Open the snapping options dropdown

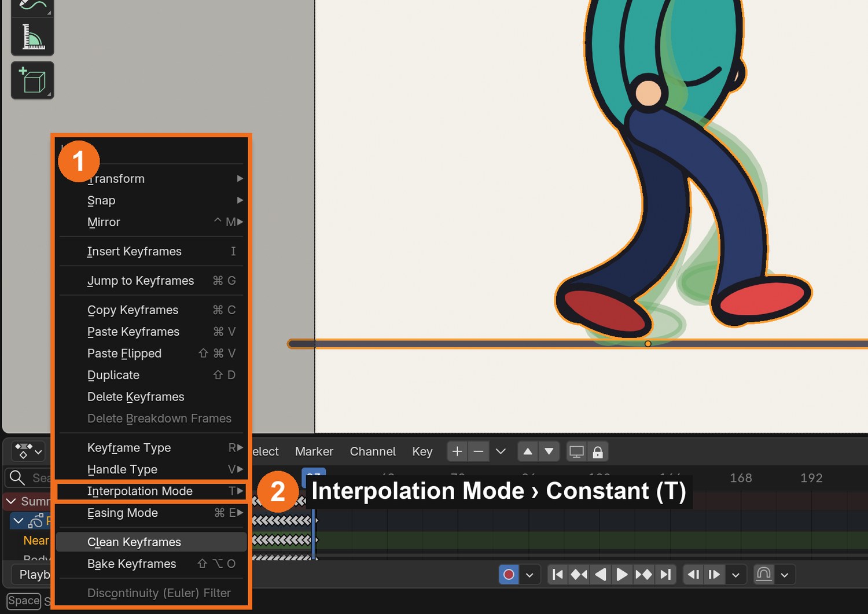785,574
